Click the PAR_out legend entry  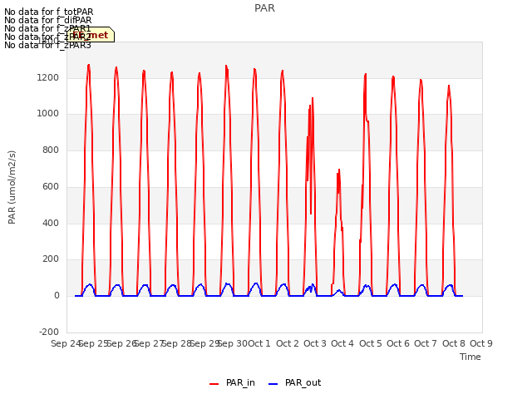[294, 383]
